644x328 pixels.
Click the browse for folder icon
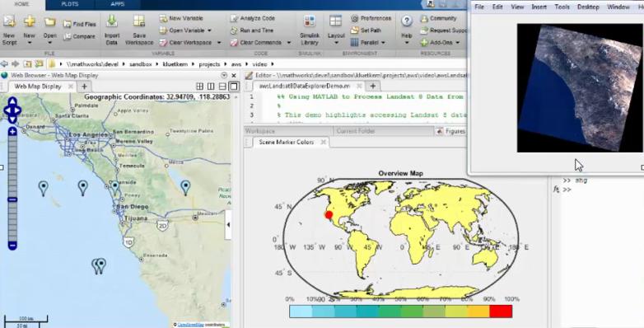(39, 64)
